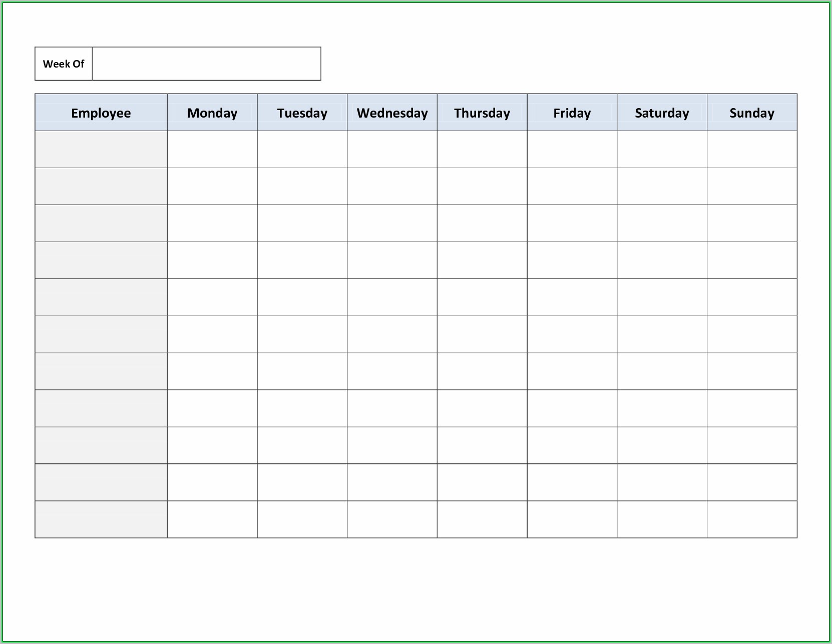832x644 pixels.
Task: Select the Friday column header
Action: click(572, 113)
